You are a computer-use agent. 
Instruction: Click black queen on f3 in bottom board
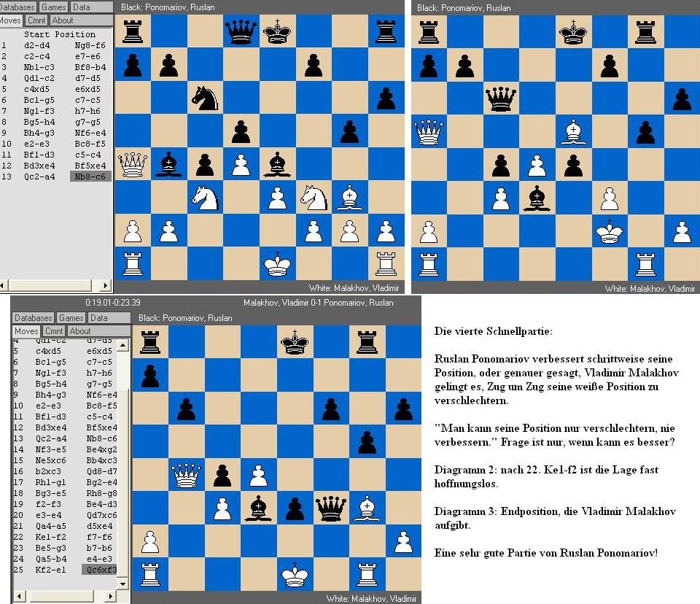(x=331, y=505)
